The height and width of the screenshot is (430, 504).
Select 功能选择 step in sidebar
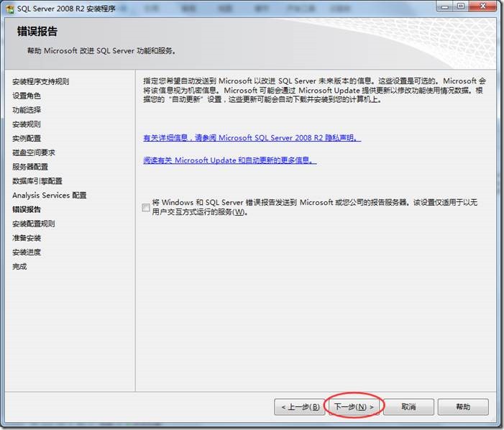(x=27, y=110)
